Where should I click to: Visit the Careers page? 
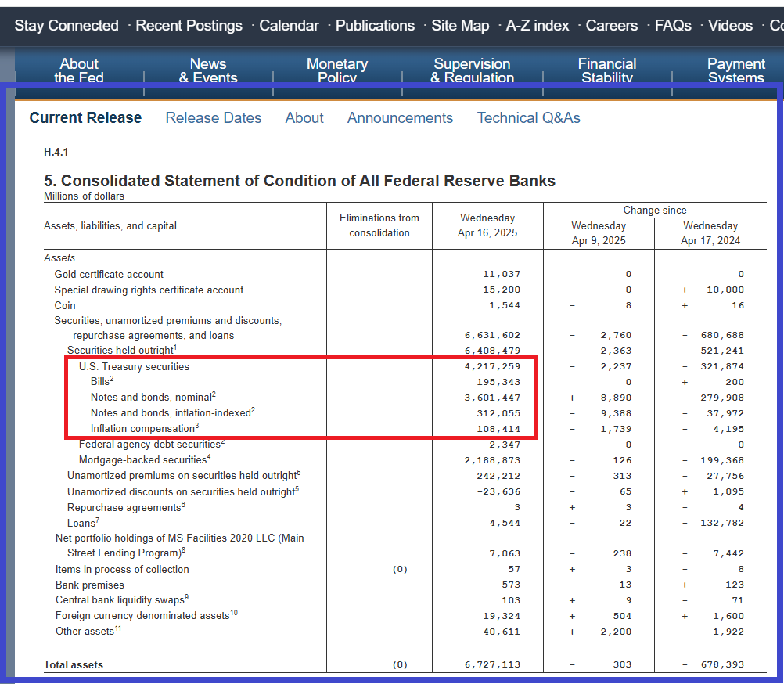[612, 26]
